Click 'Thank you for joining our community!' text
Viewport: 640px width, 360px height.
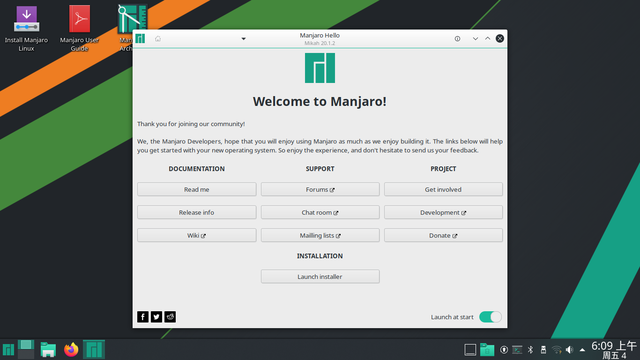pyautogui.click(x=191, y=124)
